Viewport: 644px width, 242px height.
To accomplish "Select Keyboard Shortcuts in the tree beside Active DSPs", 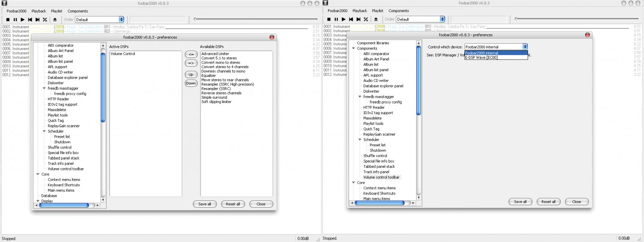I will (x=64, y=185).
